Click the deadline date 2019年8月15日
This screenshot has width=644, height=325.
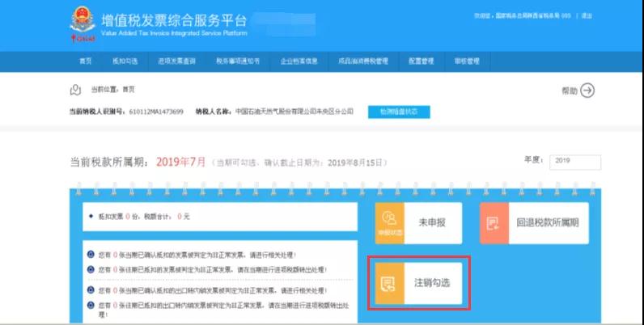355,163
